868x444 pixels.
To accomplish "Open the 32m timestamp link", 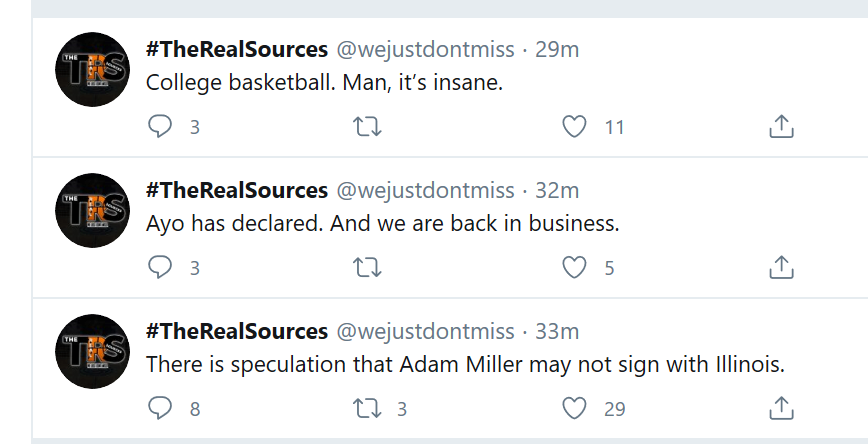I will (x=557, y=190).
